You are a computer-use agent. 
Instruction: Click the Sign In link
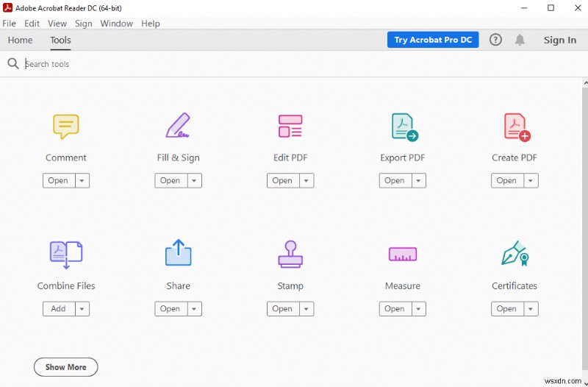click(x=560, y=40)
